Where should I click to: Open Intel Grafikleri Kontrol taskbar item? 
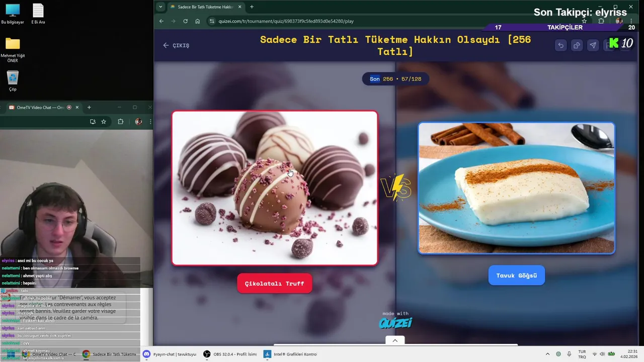(290, 354)
